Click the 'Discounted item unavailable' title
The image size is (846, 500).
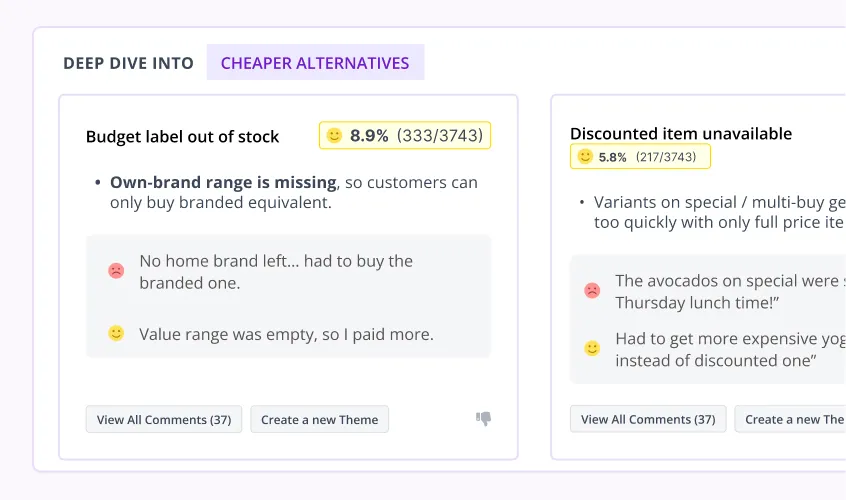point(681,133)
